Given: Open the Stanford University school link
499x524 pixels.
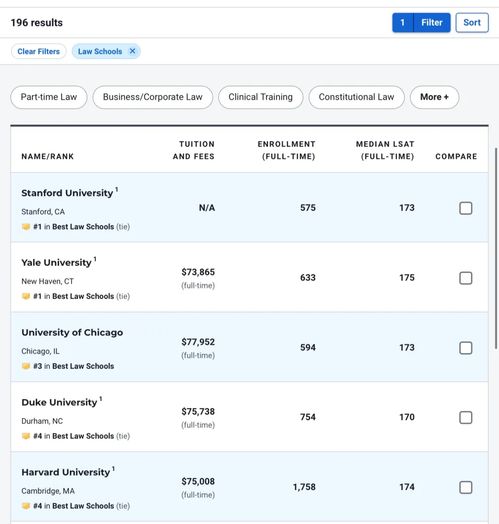Looking at the screenshot, I should pyautogui.click(x=67, y=193).
